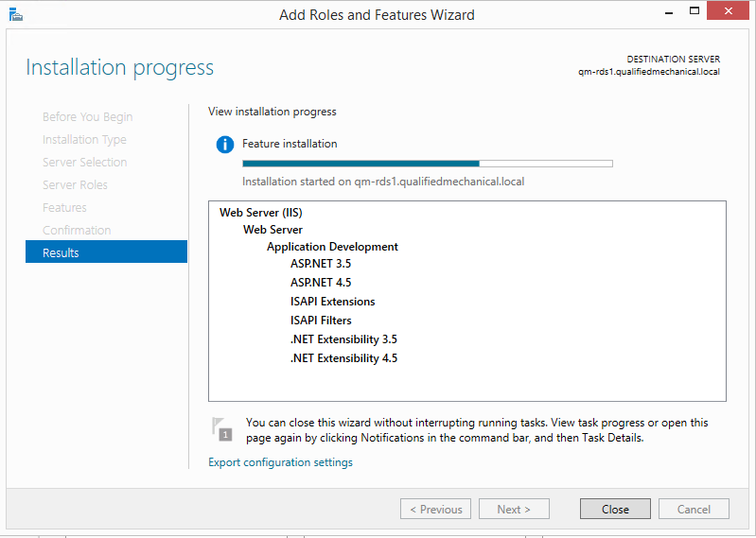
Task: Click the Next button
Action: [514, 509]
